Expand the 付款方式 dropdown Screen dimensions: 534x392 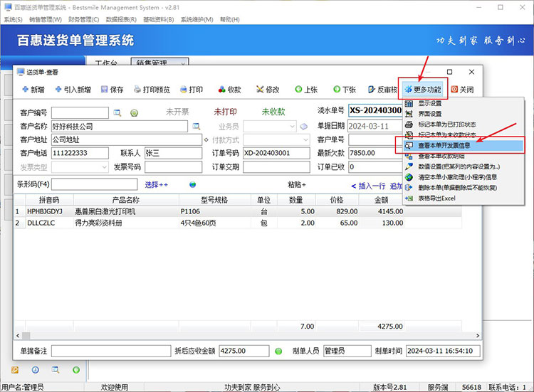305,140
